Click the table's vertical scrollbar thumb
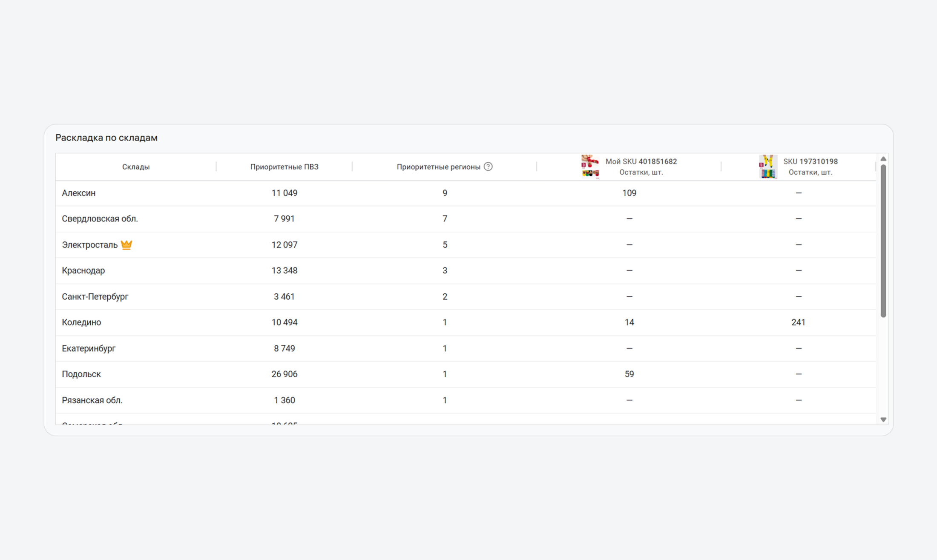This screenshot has height=560, width=937. tap(883, 241)
